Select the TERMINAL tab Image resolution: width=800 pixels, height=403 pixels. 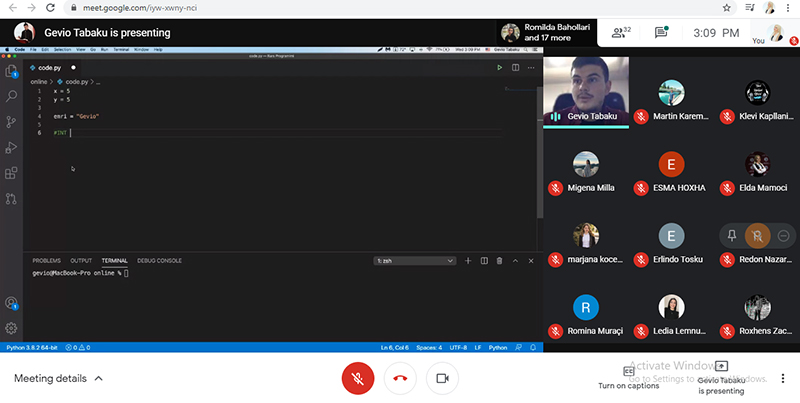[x=114, y=261]
